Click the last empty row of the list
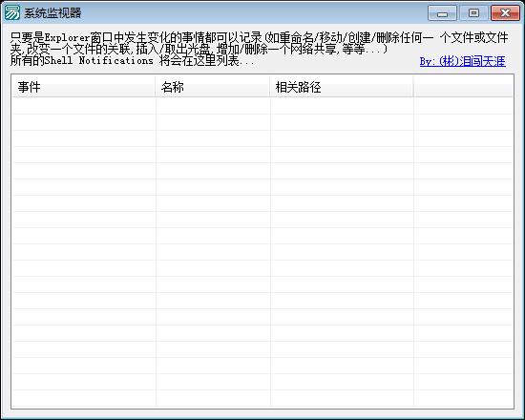The image size is (525, 420). [262, 398]
